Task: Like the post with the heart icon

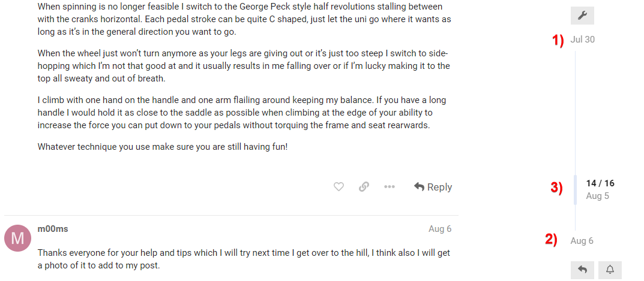Action: tap(339, 187)
